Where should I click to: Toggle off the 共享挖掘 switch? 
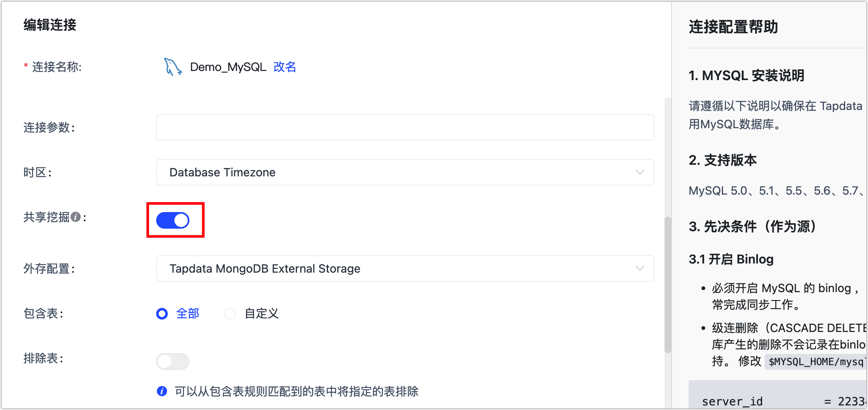[x=173, y=220]
